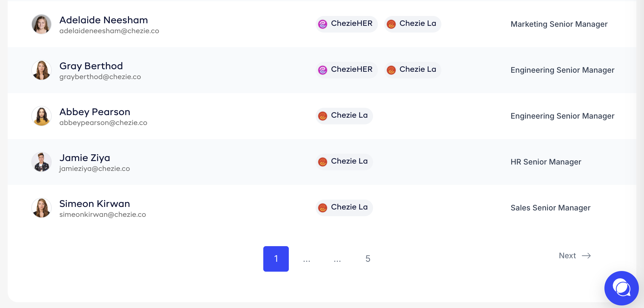The width and height of the screenshot is (644, 308).
Task: Select Jamie Ziya's profile avatar
Action: [41, 162]
